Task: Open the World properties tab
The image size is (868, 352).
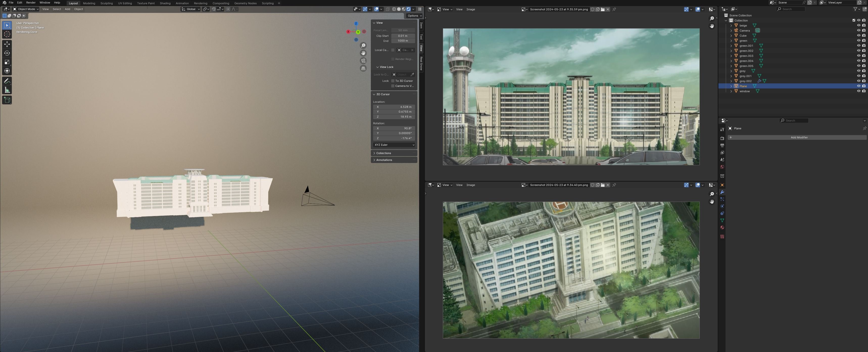Action: (x=722, y=167)
